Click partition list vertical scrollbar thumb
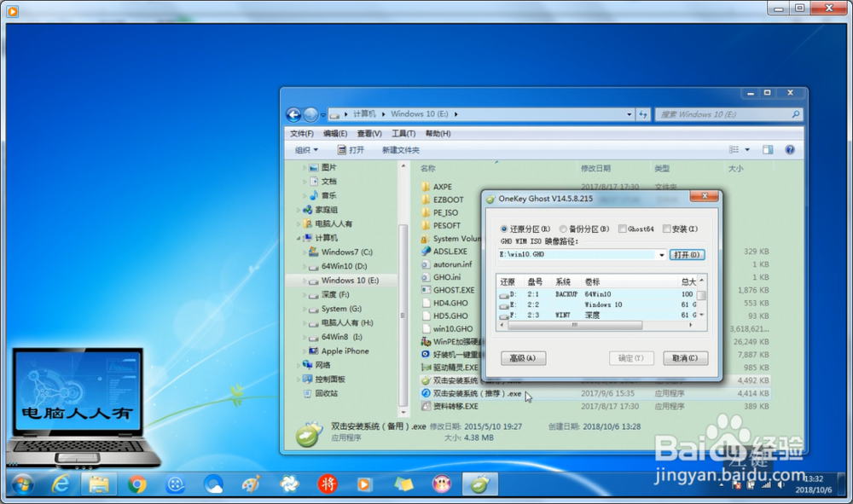Viewport: 853px width, 504px height. (701, 295)
